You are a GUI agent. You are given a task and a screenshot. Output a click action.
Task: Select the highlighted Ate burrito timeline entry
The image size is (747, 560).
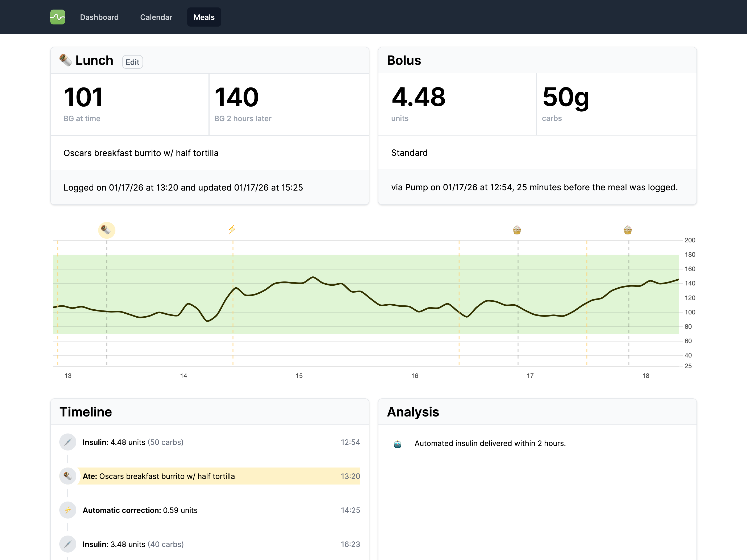point(219,476)
